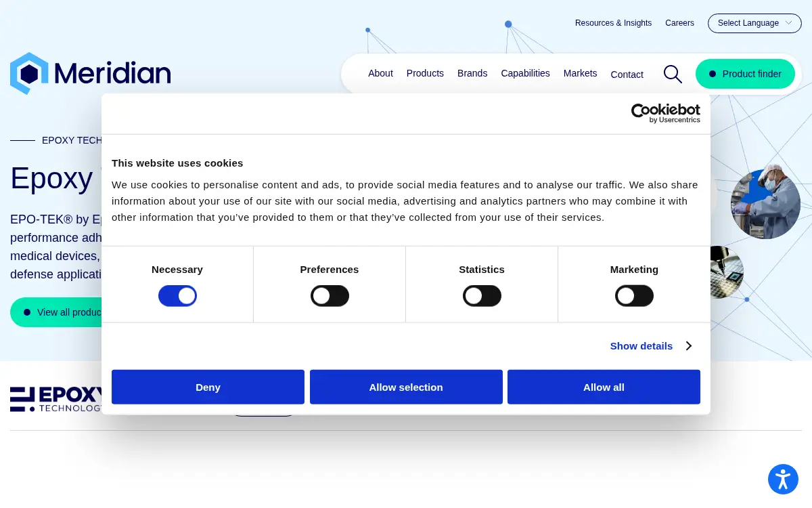Open the Brands menu
This screenshot has width=812, height=508.
click(472, 73)
